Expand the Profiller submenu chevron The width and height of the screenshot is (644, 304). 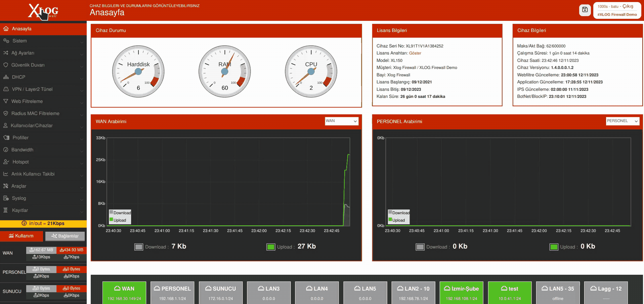point(82,139)
